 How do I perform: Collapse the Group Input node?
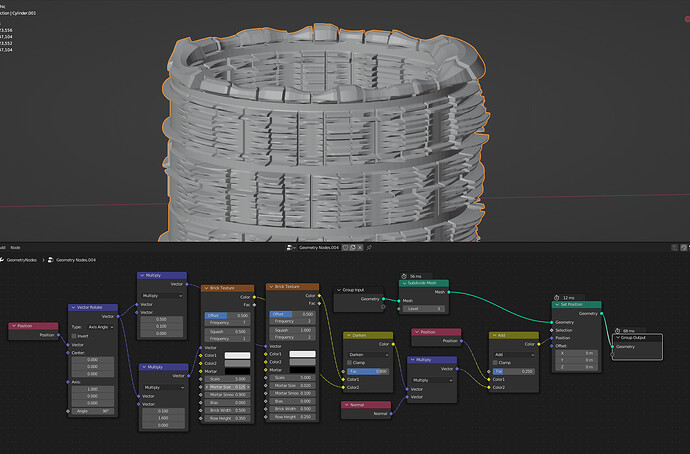coord(339,290)
